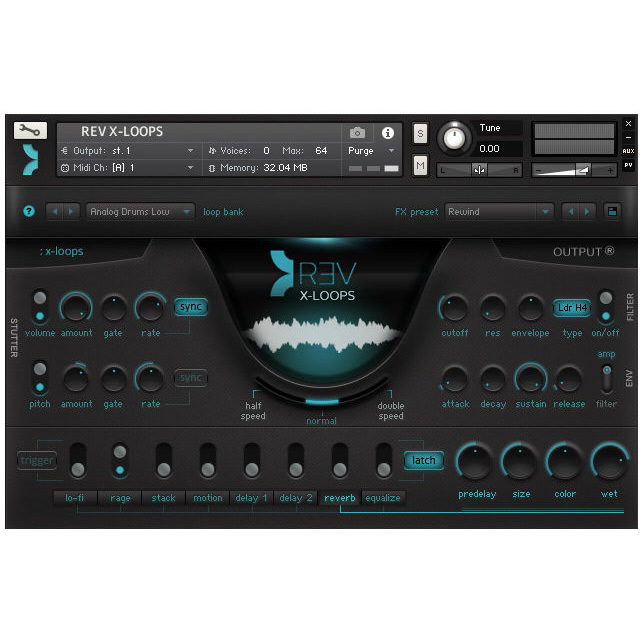Click the filter cutoff knob
Screen dimensions: 643x643
[454, 308]
